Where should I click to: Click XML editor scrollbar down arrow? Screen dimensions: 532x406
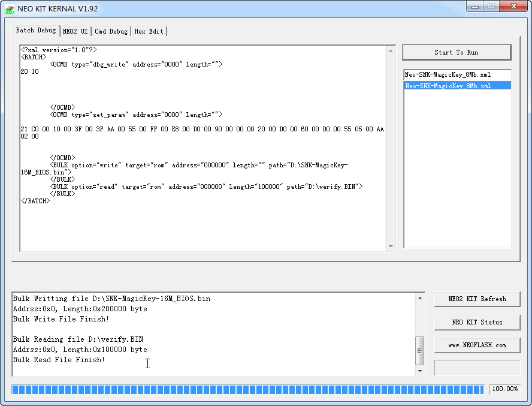click(391, 246)
